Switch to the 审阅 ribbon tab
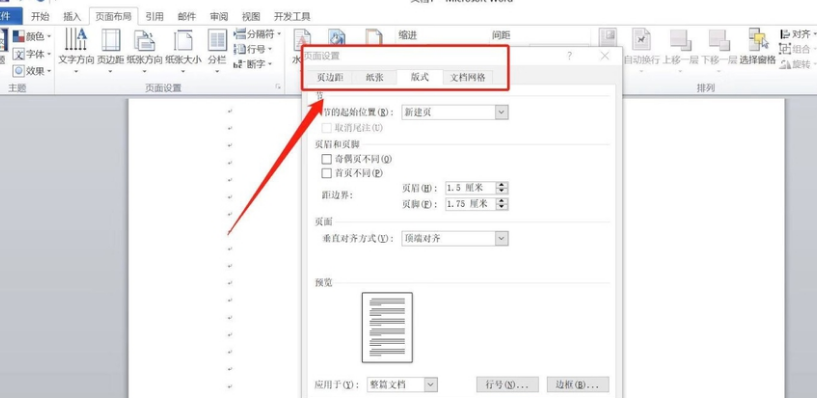 pyautogui.click(x=219, y=16)
